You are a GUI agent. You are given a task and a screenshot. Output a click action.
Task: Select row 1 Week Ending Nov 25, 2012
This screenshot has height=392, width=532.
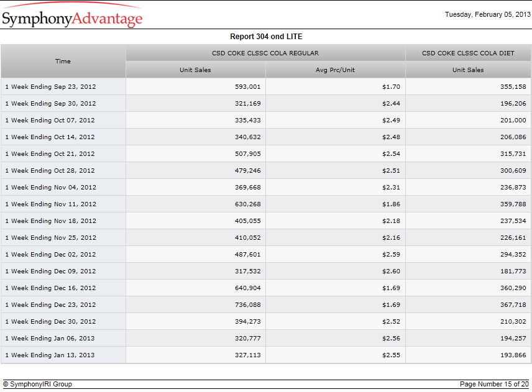point(265,238)
